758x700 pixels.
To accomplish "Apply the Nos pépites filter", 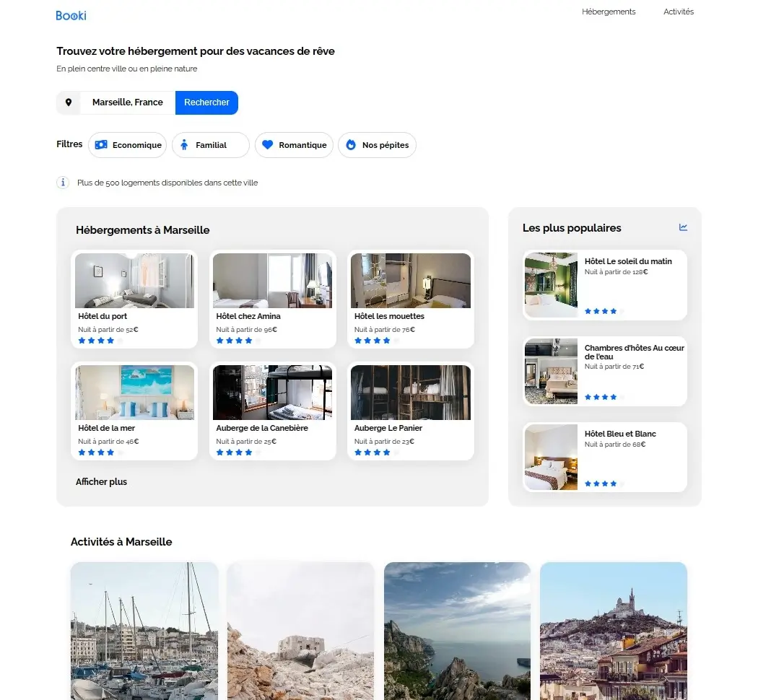I will click(x=377, y=145).
